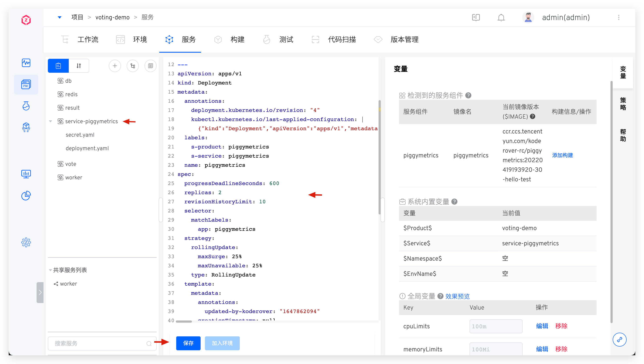This screenshot has height=364, width=644.
Task: Switch to service ordering view toggle
Action: (79, 66)
